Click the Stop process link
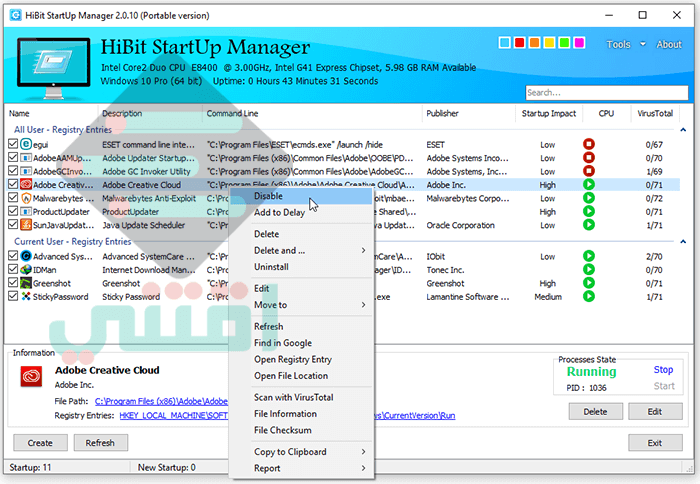700x484 pixels. (x=663, y=370)
